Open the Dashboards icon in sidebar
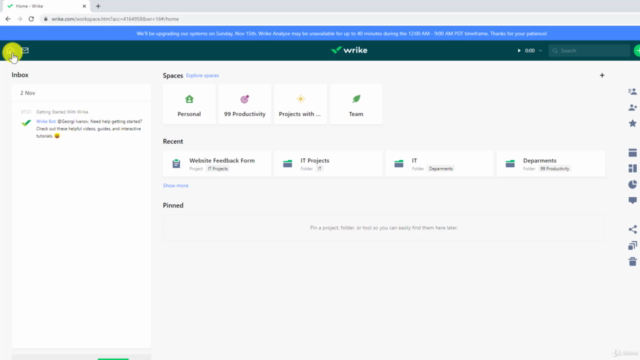This screenshot has height=360, width=640. [632, 168]
